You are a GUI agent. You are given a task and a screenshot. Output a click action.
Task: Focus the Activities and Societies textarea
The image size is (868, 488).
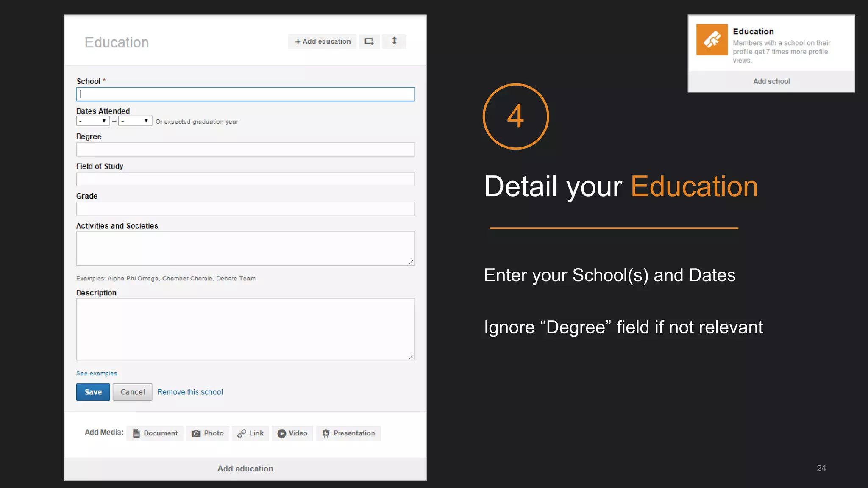245,248
